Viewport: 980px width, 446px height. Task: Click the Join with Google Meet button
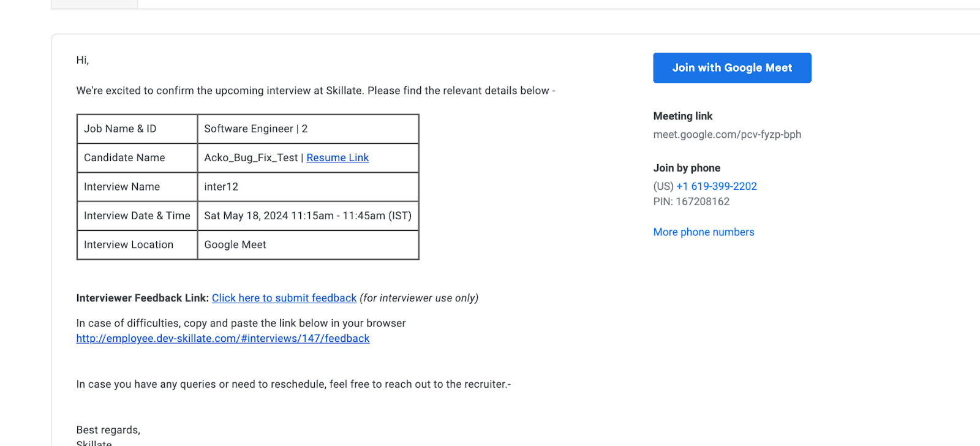pyautogui.click(x=732, y=68)
